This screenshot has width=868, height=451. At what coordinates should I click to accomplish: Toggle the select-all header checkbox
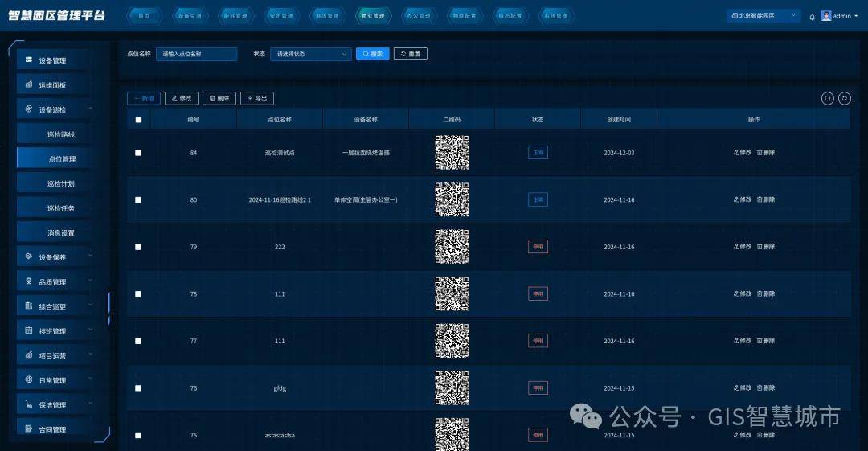click(138, 120)
